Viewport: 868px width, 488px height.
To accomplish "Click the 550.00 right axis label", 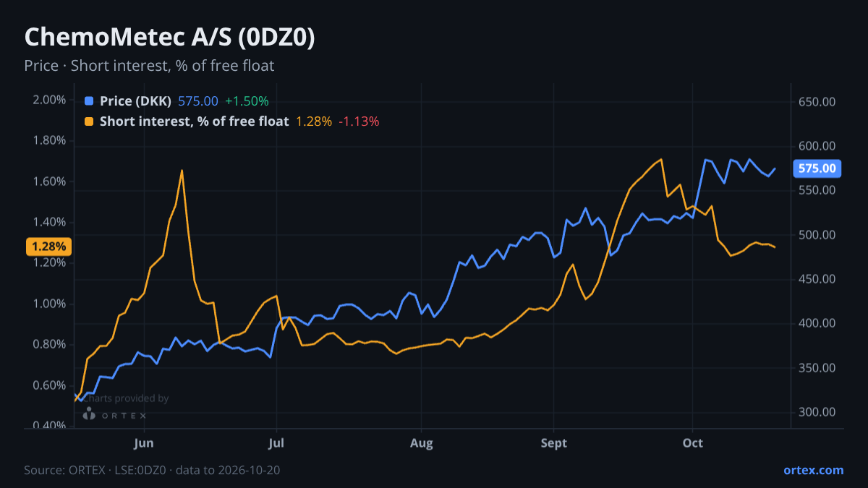I will point(817,190).
